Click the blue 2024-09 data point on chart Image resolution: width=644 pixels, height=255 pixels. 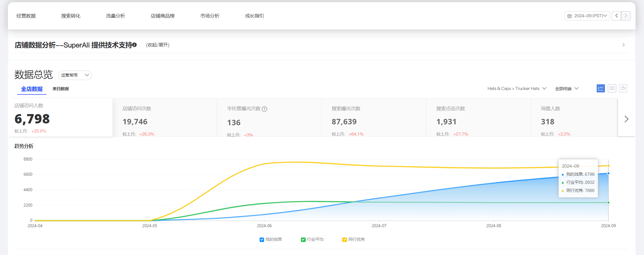point(608,174)
